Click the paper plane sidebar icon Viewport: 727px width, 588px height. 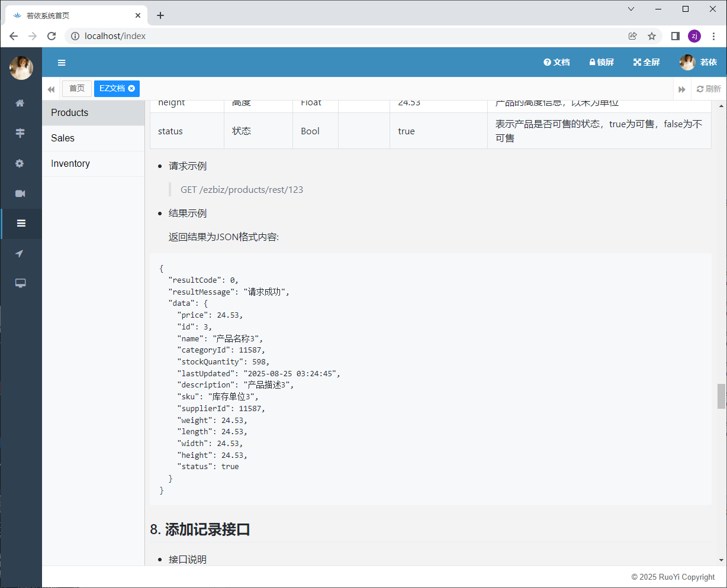[20, 254]
